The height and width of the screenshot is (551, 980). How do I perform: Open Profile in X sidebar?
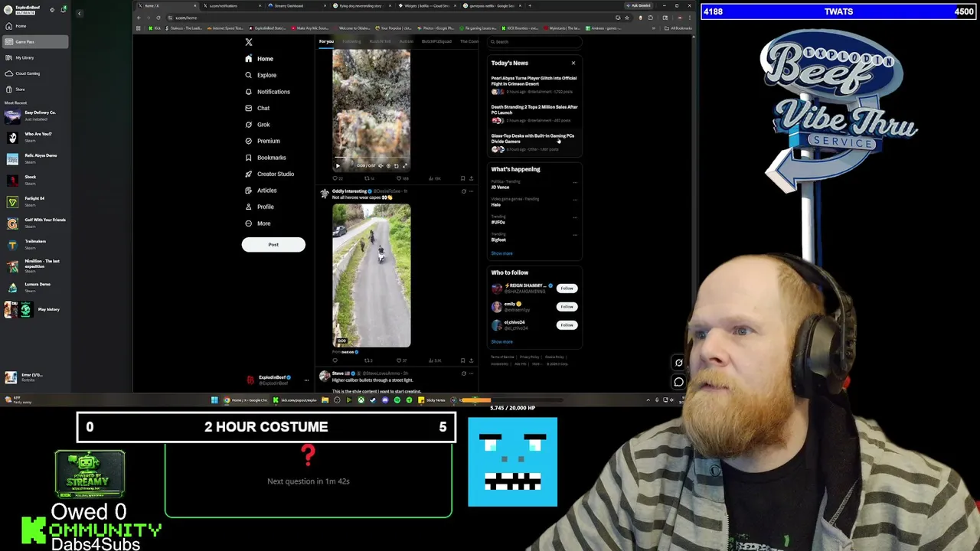259,207
